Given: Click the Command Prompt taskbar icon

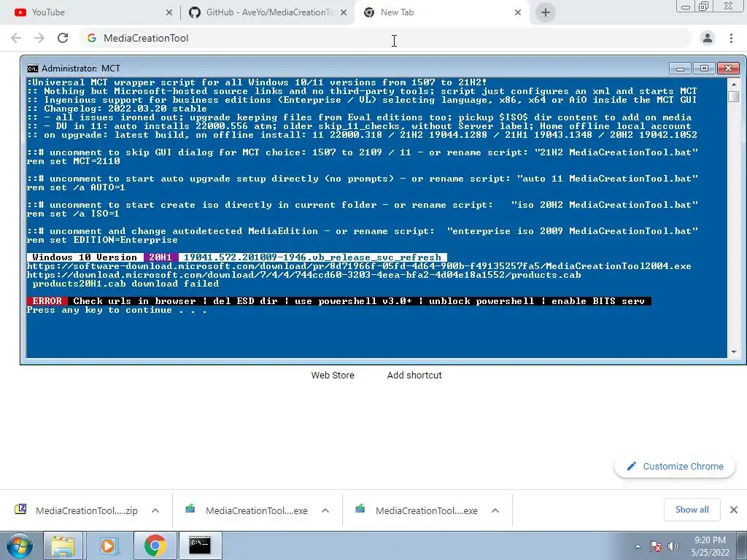Looking at the screenshot, I should [200, 545].
